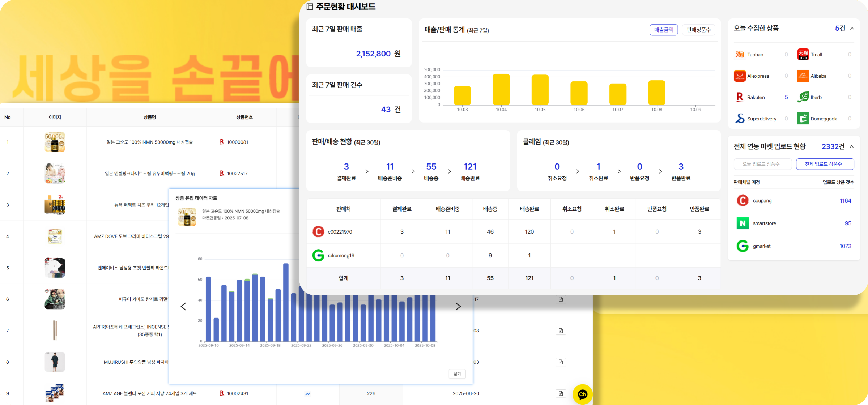Select the 전체 업로드 상품수 tab
This screenshot has width=868, height=405.
(825, 164)
